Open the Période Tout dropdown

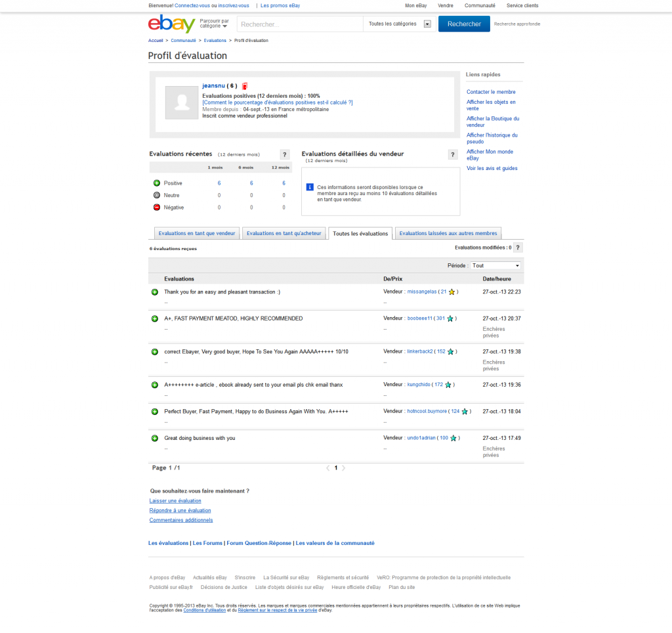point(496,265)
